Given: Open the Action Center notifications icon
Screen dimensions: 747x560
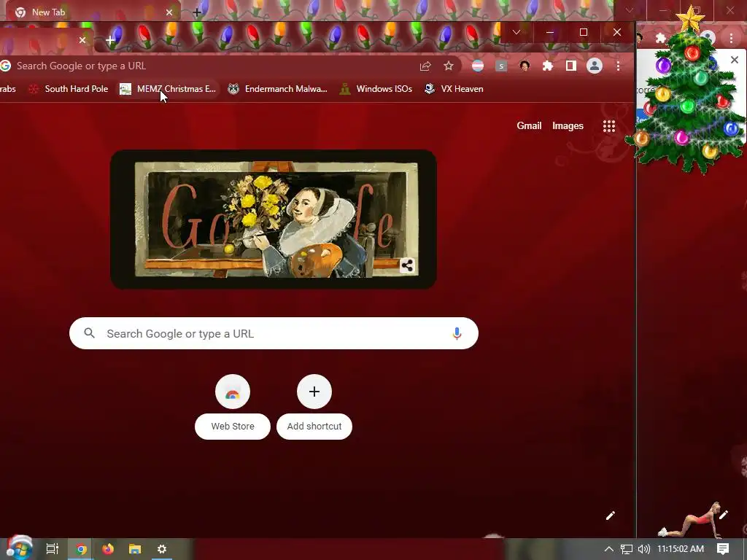Looking at the screenshot, I should pos(723,549).
